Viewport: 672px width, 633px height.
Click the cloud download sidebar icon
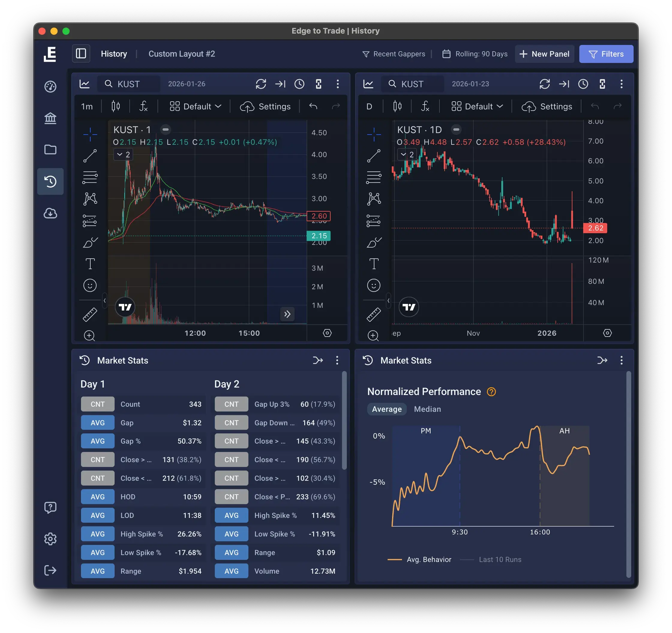tap(50, 213)
